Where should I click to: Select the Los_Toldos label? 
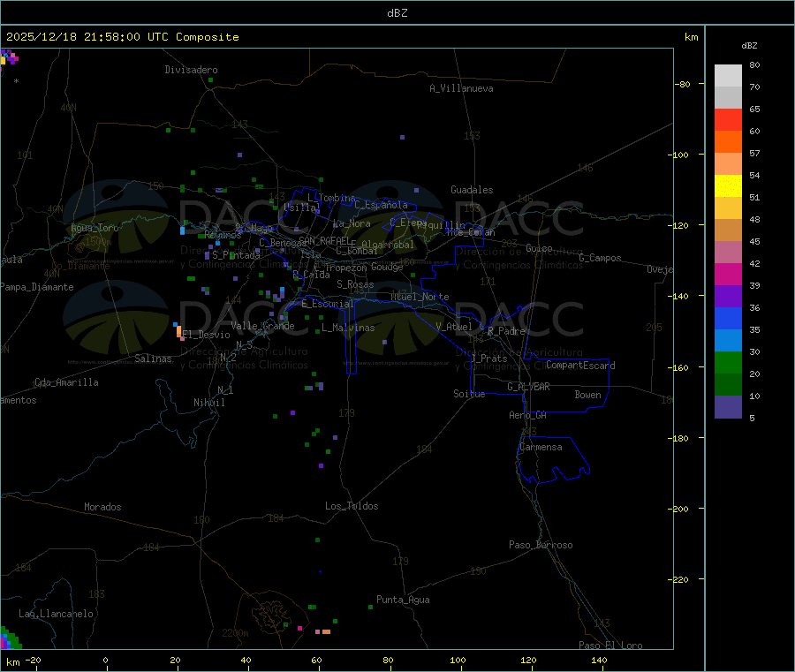coord(352,506)
